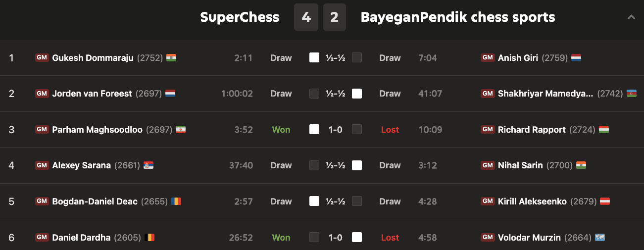Click Hungary flag next to Richard Rapport

pyautogui.click(x=604, y=130)
